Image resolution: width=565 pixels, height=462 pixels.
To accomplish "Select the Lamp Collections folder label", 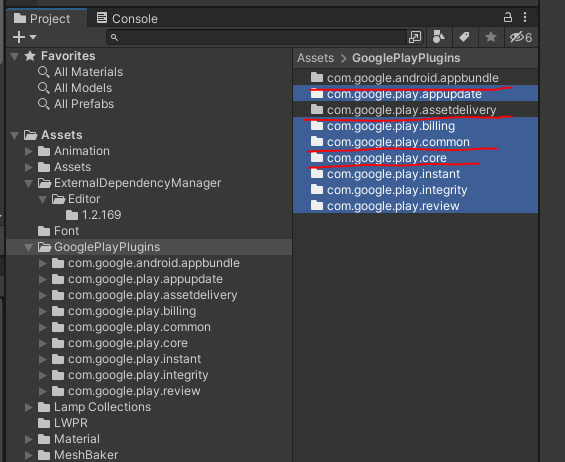I will pos(102,407).
